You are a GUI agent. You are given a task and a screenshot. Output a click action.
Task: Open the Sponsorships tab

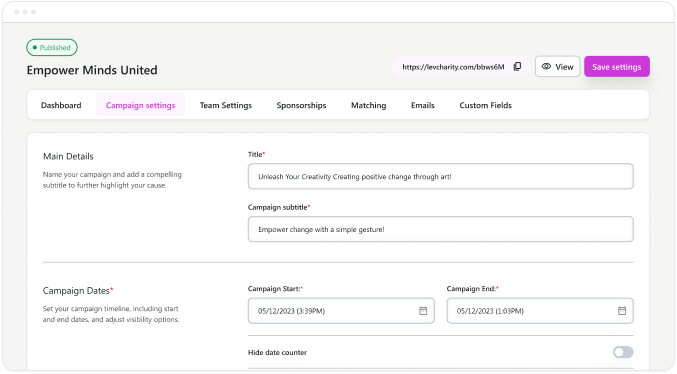[301, 105]
